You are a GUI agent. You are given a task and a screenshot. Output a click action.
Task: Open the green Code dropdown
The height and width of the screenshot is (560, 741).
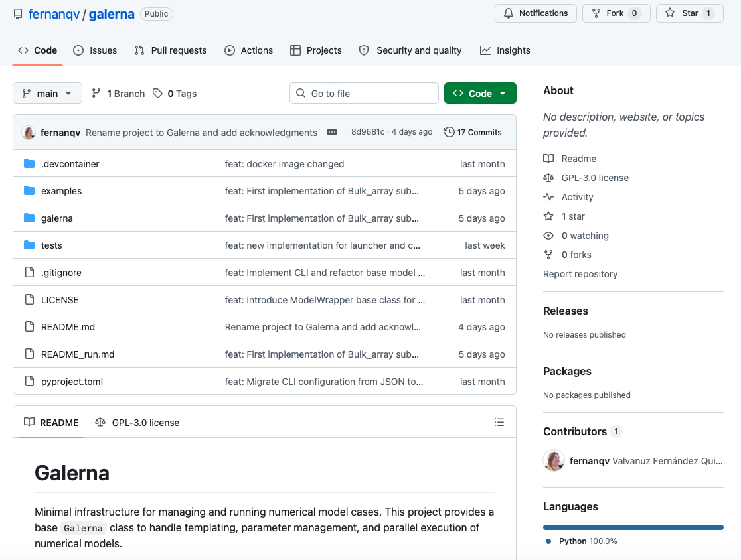pyautogui.click(x=480, y=93)
